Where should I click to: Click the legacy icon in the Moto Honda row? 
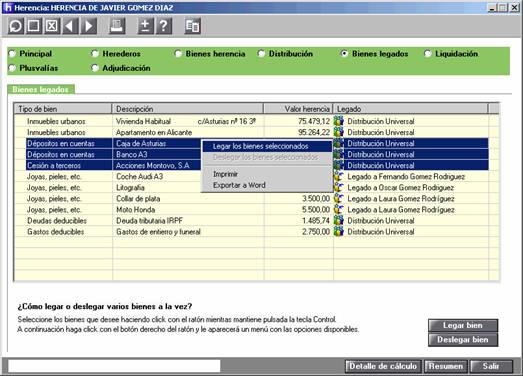[x=339, y=210]
